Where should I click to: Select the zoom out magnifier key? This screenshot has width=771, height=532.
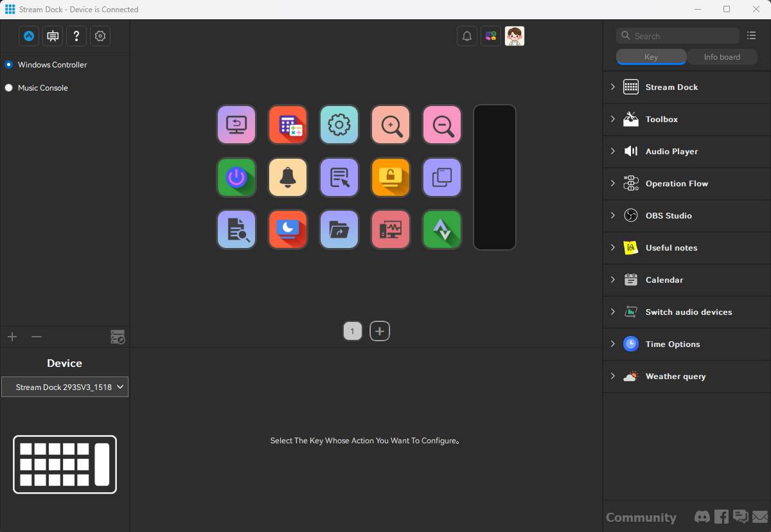pyautogui.click(x=442, y=125)
